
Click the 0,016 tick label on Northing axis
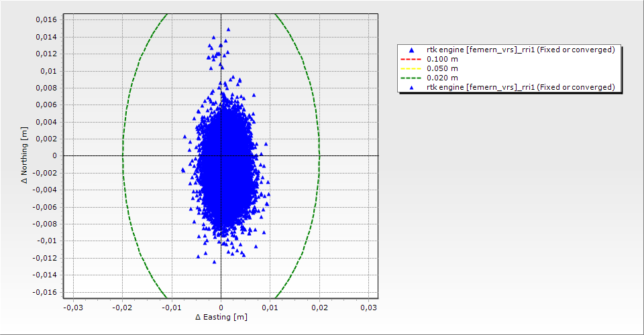[46, 19]
